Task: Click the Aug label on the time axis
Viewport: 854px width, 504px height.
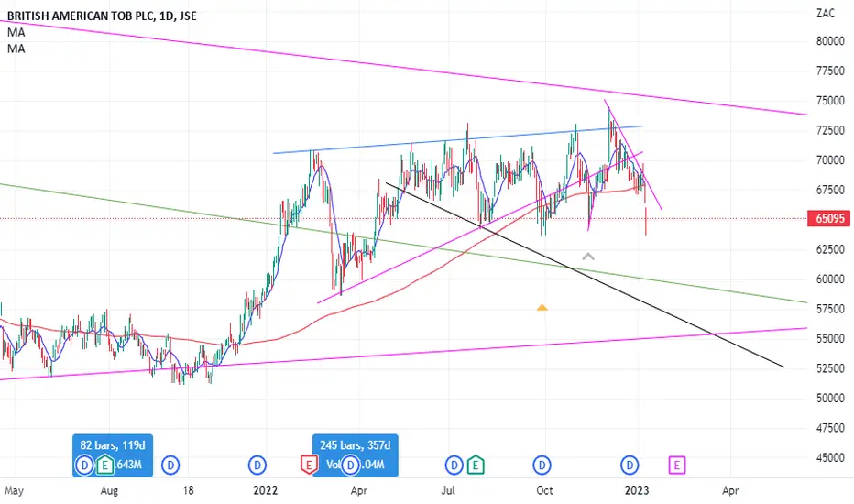Action: (109, 490)
